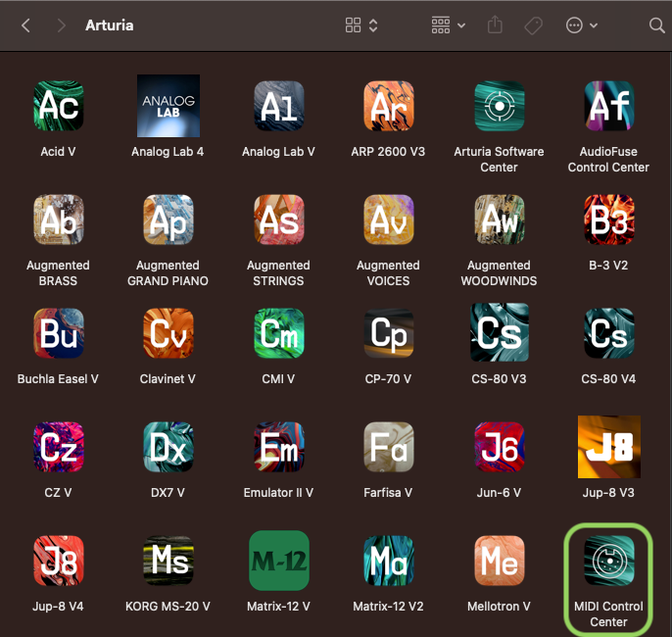Open Finder search with magnifier icon
The image size is (672, 637).
point(656,25)
